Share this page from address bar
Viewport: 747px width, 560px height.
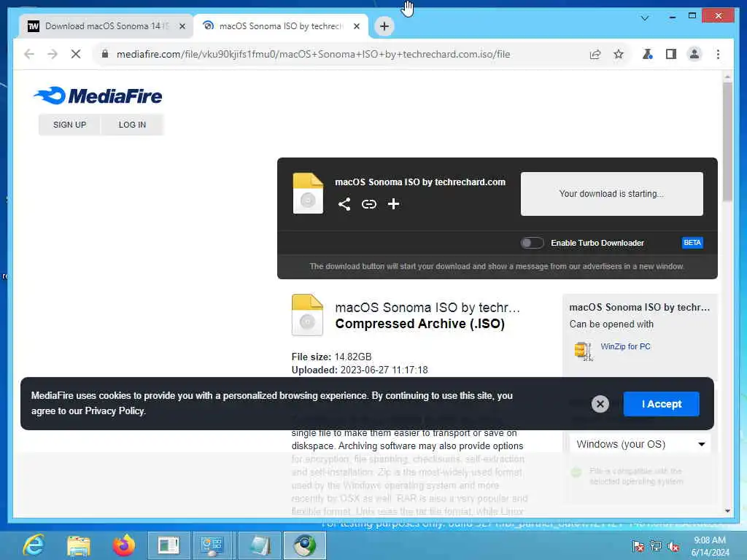(x=595, y=54)
